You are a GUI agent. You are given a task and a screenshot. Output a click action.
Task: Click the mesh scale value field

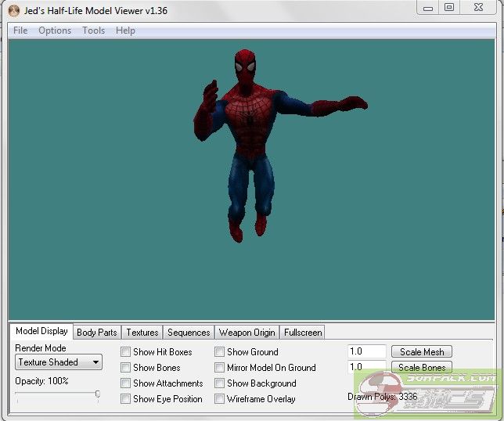[x=367, y=351]
